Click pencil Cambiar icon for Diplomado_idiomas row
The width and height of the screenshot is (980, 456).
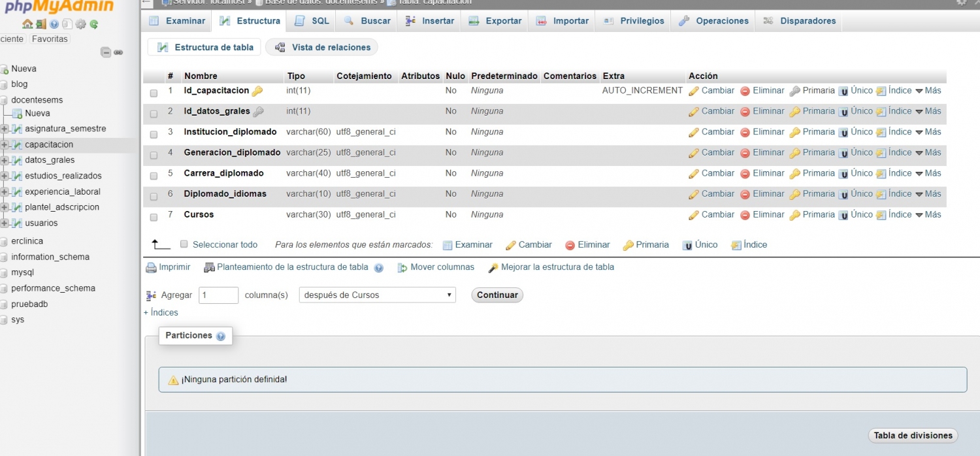[x=694, y=194]
